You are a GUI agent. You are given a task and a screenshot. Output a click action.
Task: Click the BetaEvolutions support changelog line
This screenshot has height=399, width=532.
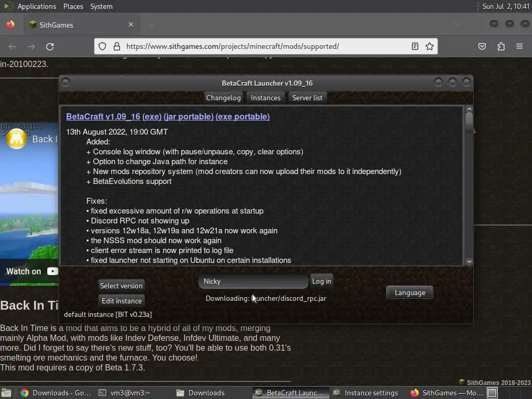pyautogui.click(x=129, y=181)
